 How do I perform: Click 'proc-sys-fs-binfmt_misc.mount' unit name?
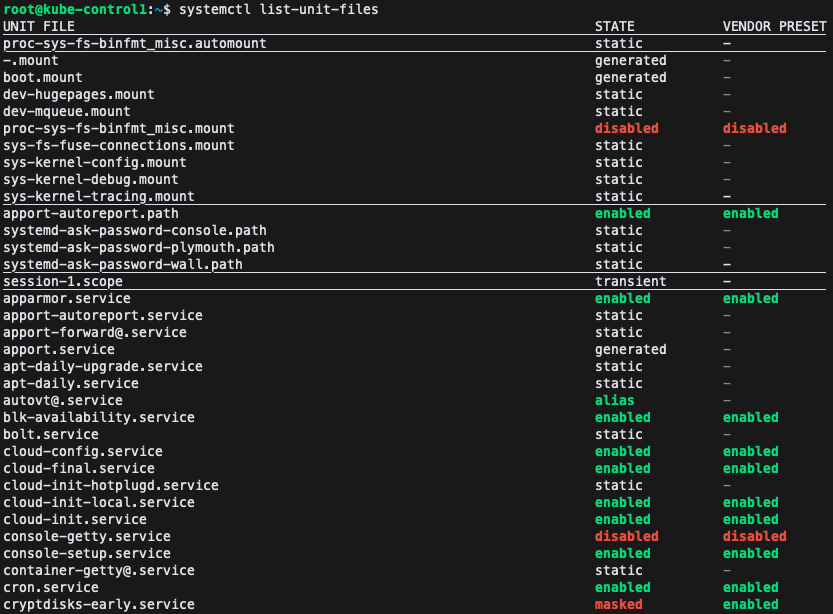[x=119, y=129]
